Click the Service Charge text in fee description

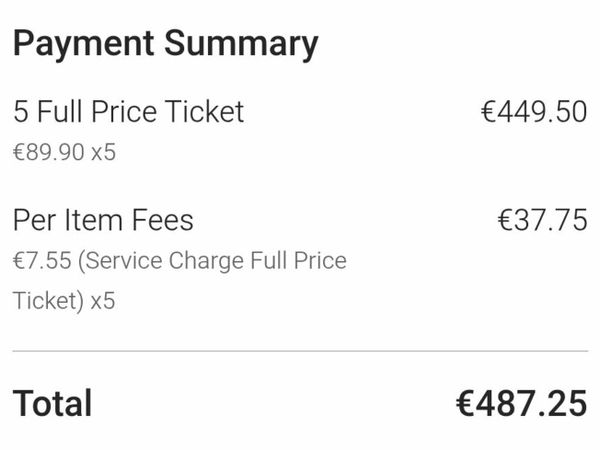point(164,261)
